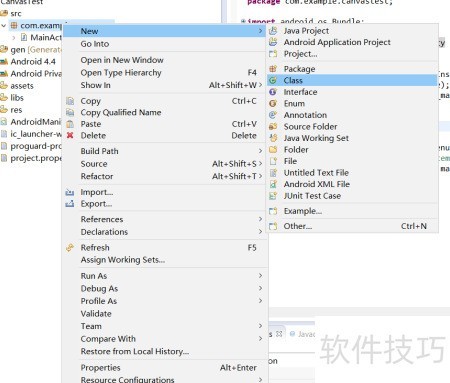
Task: Choose Open in New Window
Action: (x=165, y=60)
